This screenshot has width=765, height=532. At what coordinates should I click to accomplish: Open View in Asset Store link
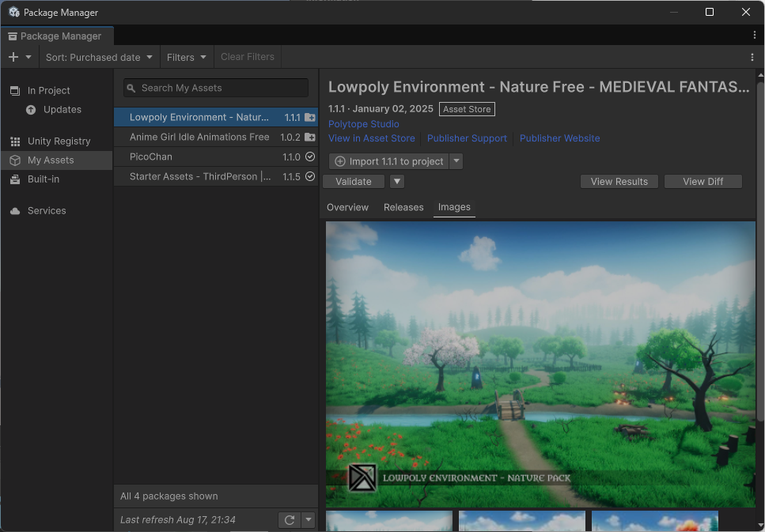(371, 138)
